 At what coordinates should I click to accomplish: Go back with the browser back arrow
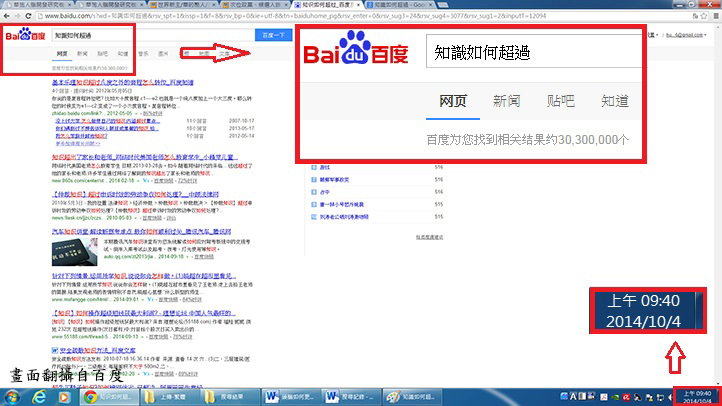pos(6,16)
